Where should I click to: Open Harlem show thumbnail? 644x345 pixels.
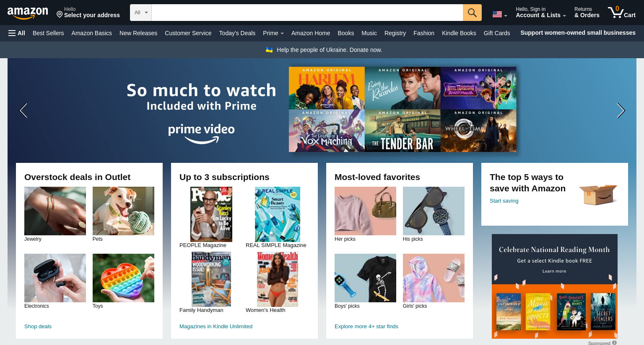(327, 88)
